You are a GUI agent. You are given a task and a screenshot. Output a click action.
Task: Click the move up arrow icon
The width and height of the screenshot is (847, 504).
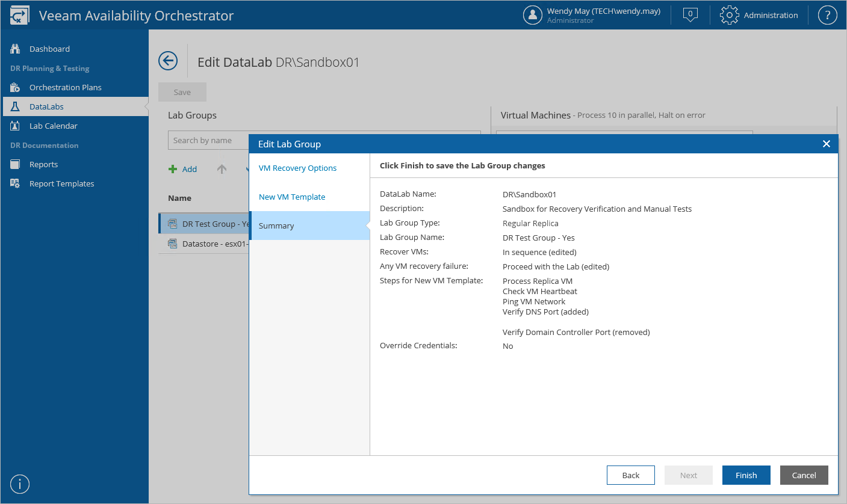point(222,170)
